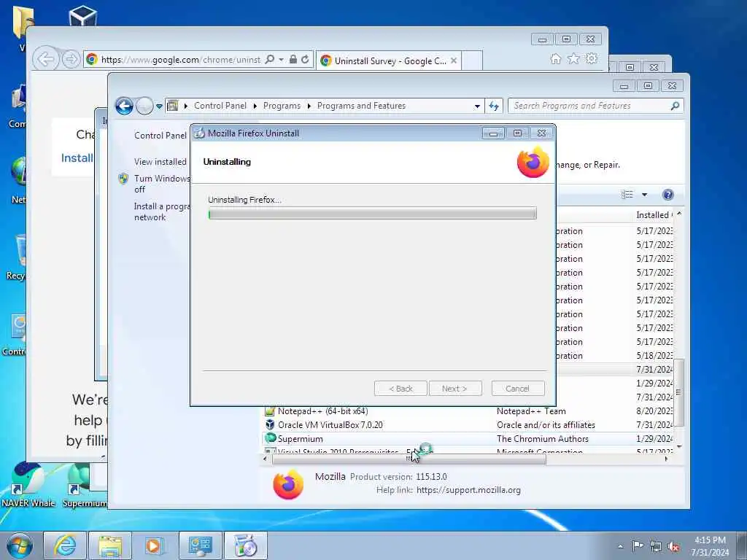Open view options dropdown arrow
Viewport: 747px width, 560px height.
(645, 194)
